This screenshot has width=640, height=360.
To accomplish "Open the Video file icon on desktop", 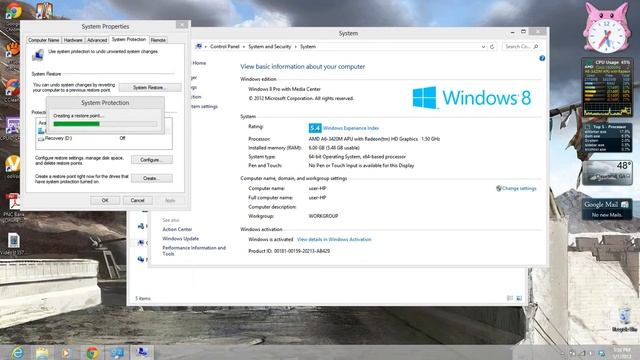I will (x=13, y=240).
